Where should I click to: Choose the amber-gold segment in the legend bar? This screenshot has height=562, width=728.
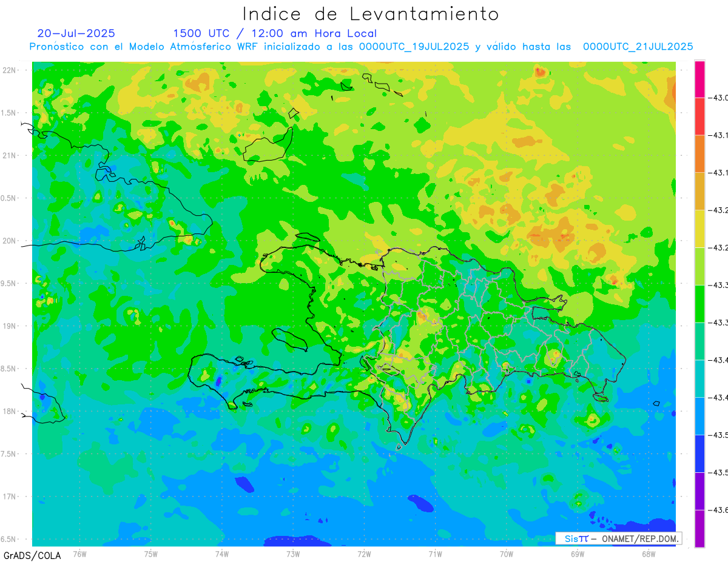[x=699, y=191]
